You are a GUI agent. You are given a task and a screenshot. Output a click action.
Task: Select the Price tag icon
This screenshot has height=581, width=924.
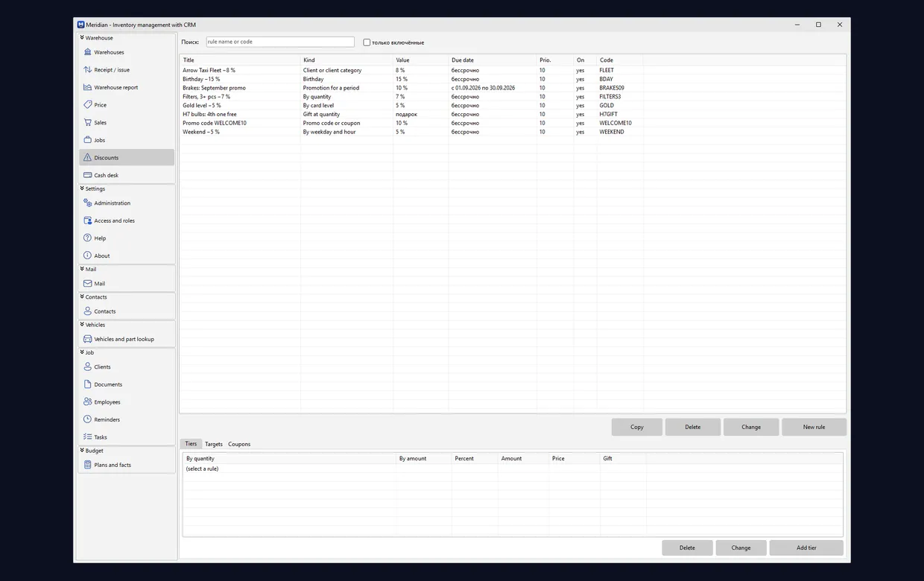(87, 105)
